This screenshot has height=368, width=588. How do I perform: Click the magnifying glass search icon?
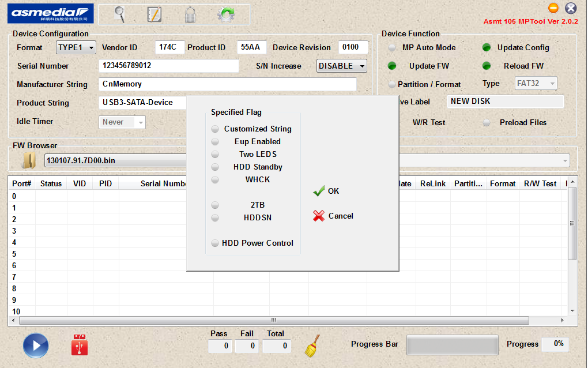tap(120, 14)
